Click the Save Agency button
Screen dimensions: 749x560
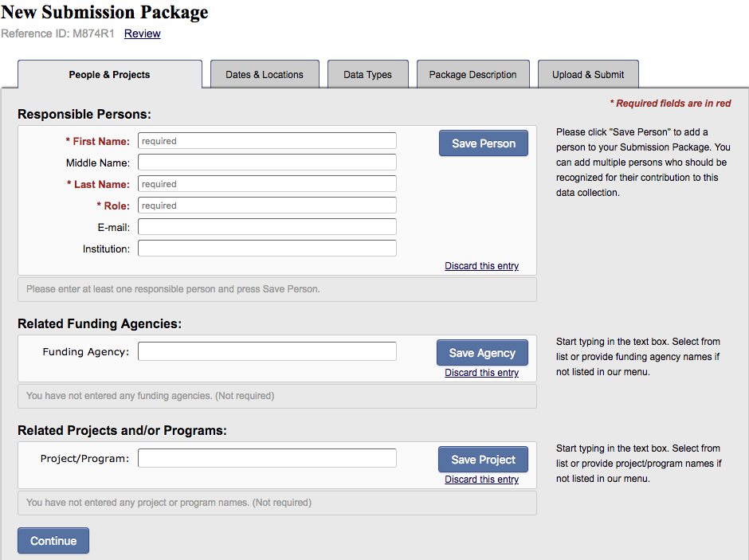point(482,353)
